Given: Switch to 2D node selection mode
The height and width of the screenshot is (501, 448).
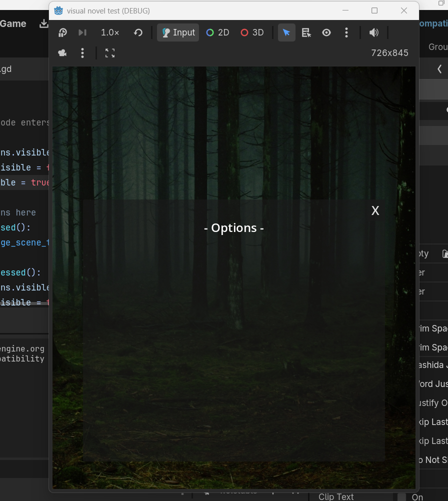Looking at the screenshot, I should pyautogui.click(x=217, y=32).
